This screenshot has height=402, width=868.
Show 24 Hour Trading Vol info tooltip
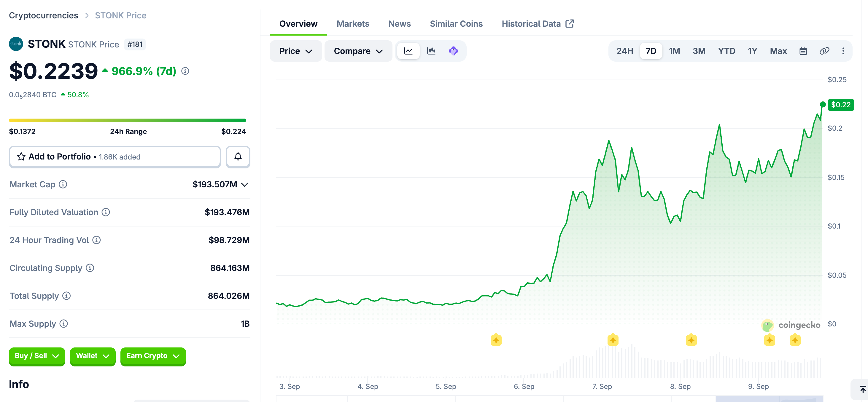coord(97,240)
